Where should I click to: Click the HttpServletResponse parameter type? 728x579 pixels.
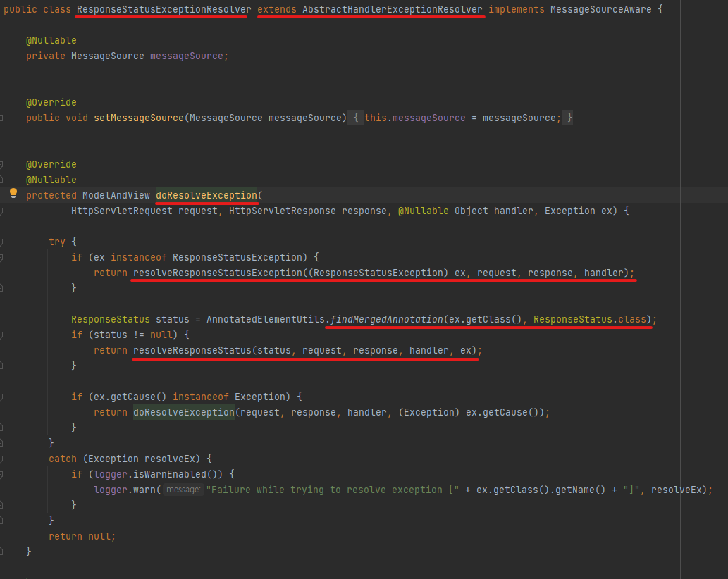point(283,211)
